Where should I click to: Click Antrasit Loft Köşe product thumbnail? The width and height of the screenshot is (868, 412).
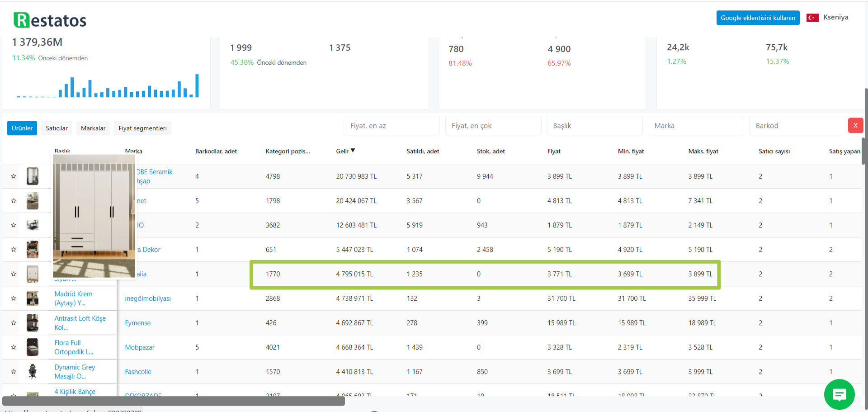click(33, 323)
